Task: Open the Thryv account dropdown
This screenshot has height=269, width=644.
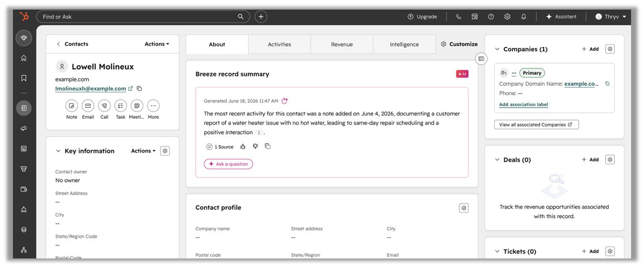Action: (611, 17)
